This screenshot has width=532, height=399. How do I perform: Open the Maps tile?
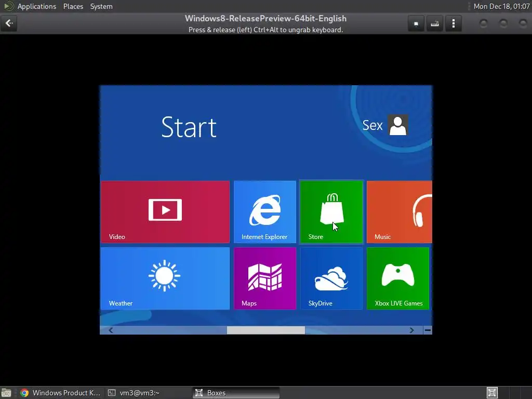click(264, 278)
